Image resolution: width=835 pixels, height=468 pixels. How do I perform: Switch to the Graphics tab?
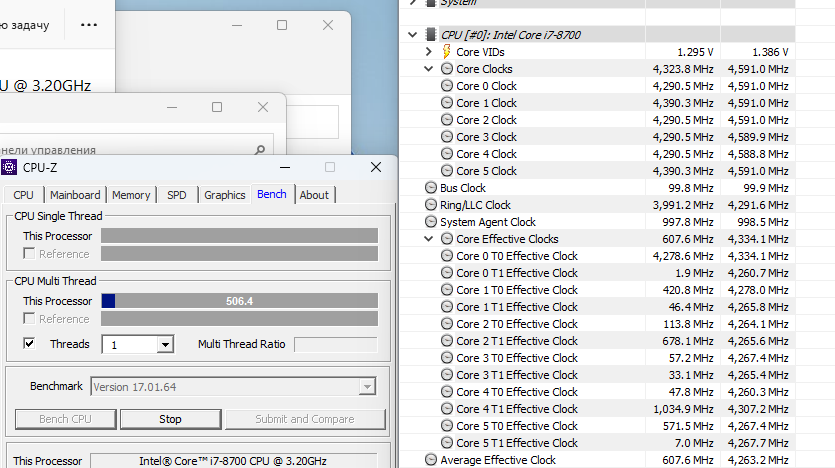pos(225,195)
